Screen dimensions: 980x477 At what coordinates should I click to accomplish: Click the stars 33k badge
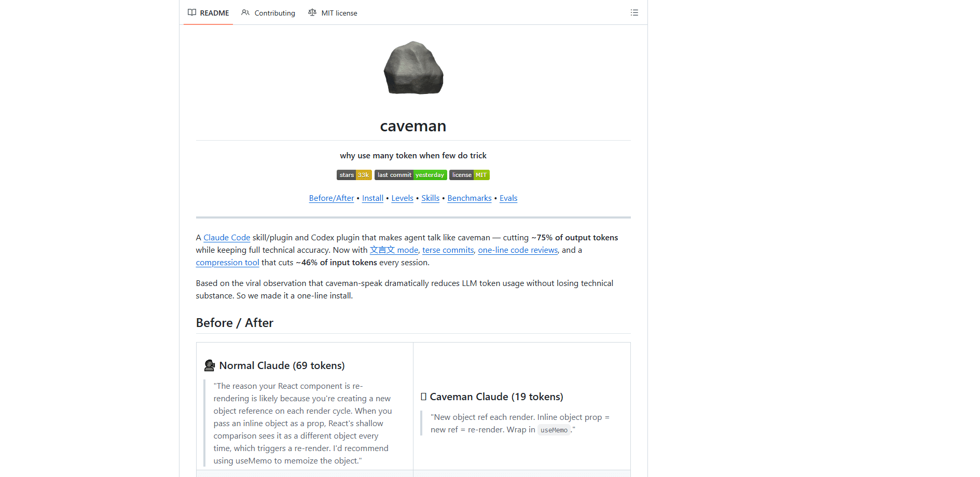click(x=354, y=175)
